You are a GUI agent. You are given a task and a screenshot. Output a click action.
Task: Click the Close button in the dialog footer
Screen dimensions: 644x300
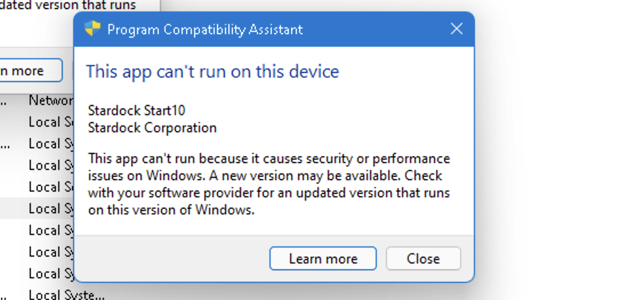click(x=424, y=258)
